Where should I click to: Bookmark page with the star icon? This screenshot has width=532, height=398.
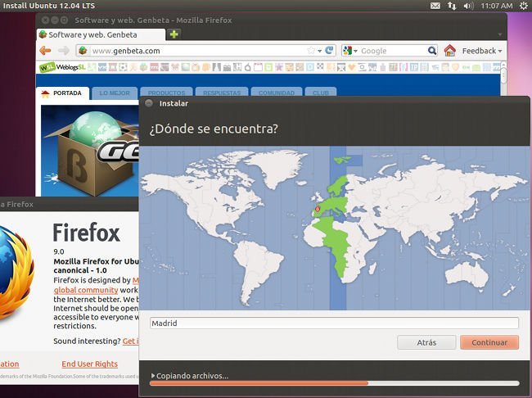[311, 51]
